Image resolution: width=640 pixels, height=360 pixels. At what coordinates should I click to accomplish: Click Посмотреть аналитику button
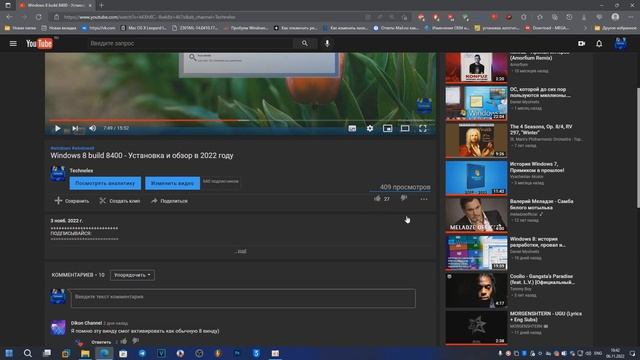pyautogui.click(x=105, y=183)
